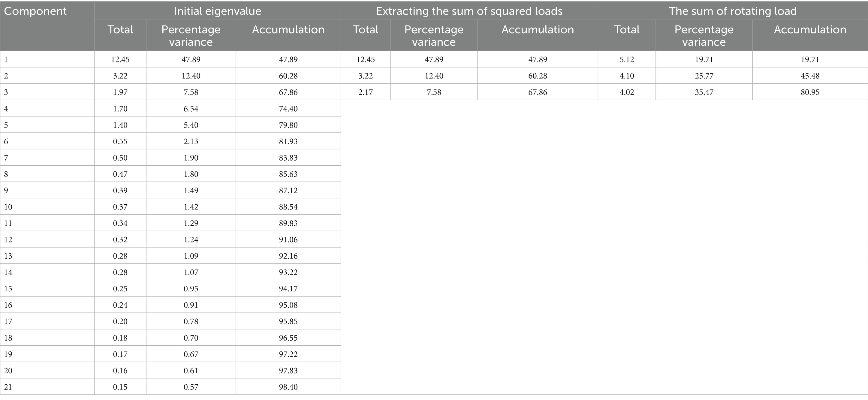Select the cell with value 45.48
The width and height of the screenshot is (868, 400).
tap(810, 76)
